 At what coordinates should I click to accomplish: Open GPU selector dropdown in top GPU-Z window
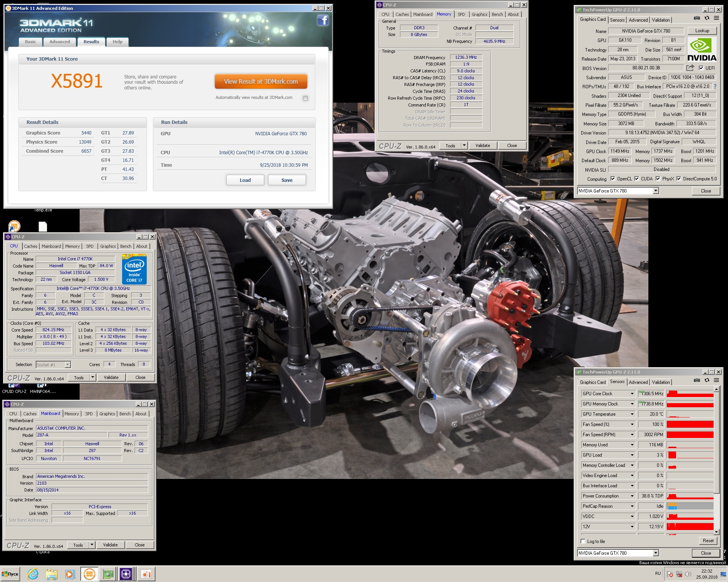(656, 191)
